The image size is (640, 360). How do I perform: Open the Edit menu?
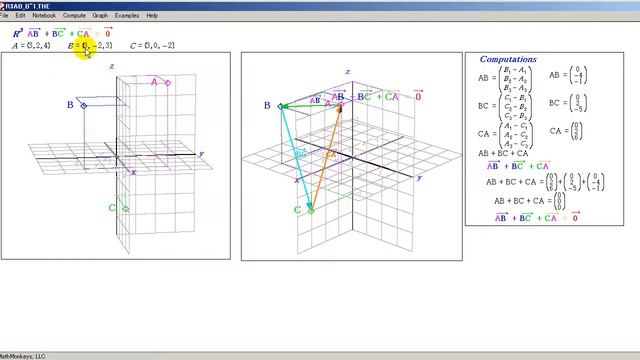click(20, 16)
